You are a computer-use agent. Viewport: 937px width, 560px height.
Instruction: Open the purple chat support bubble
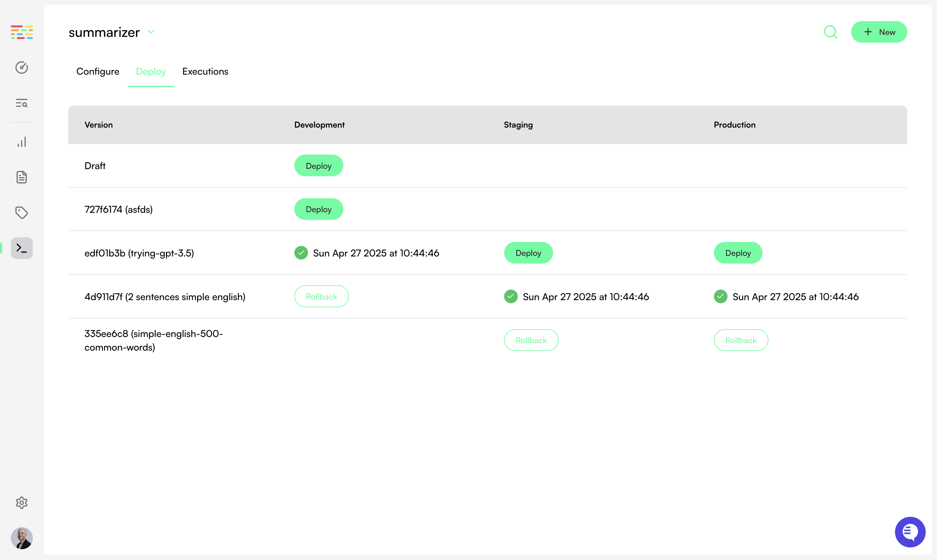coord(910,532)
